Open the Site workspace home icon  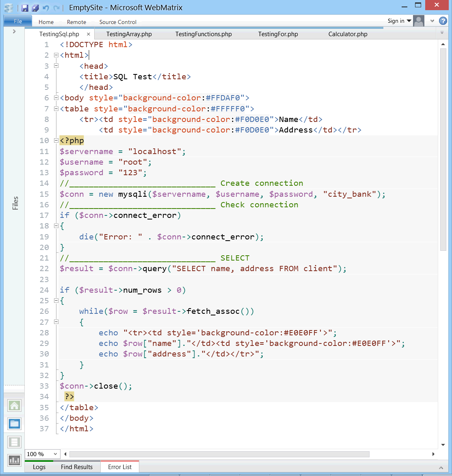[x=14, y=406]
